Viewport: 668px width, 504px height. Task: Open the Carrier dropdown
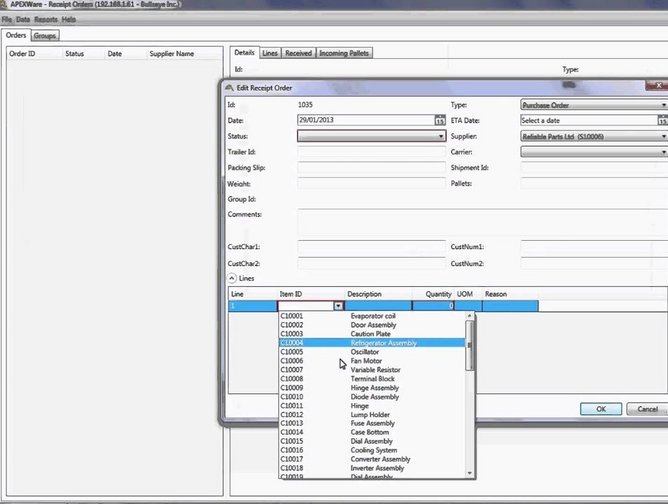tap(594, 152)
